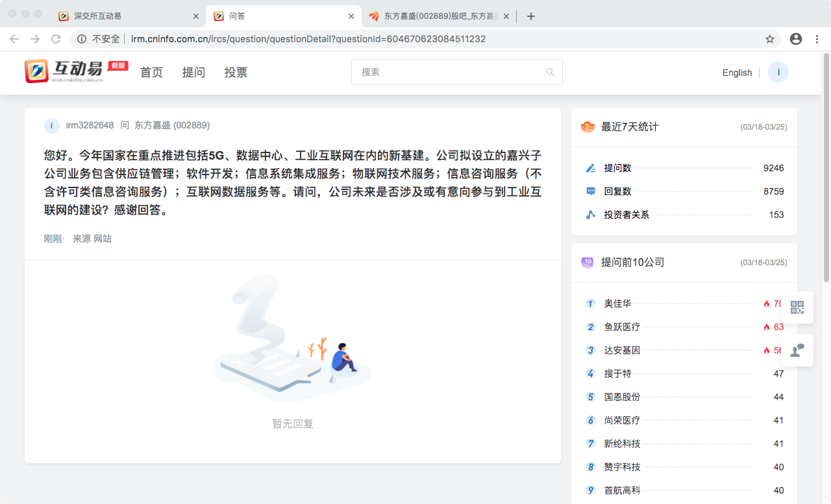Open 鱼跃医疗 in top 10 list

point(623,327)
